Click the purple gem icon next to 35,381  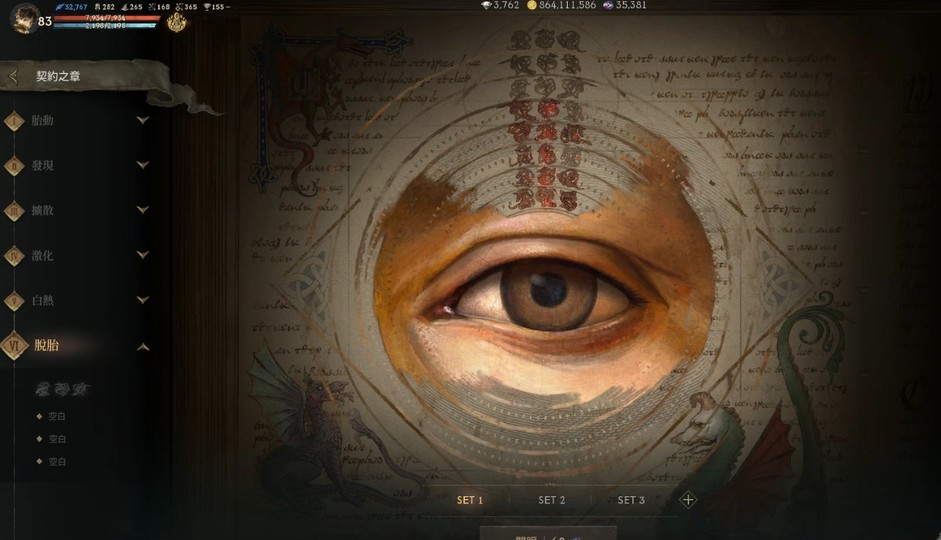point(608,5)
